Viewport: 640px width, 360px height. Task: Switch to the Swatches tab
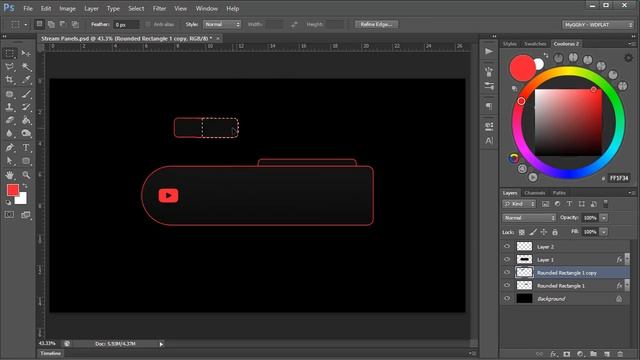point(535,44)
